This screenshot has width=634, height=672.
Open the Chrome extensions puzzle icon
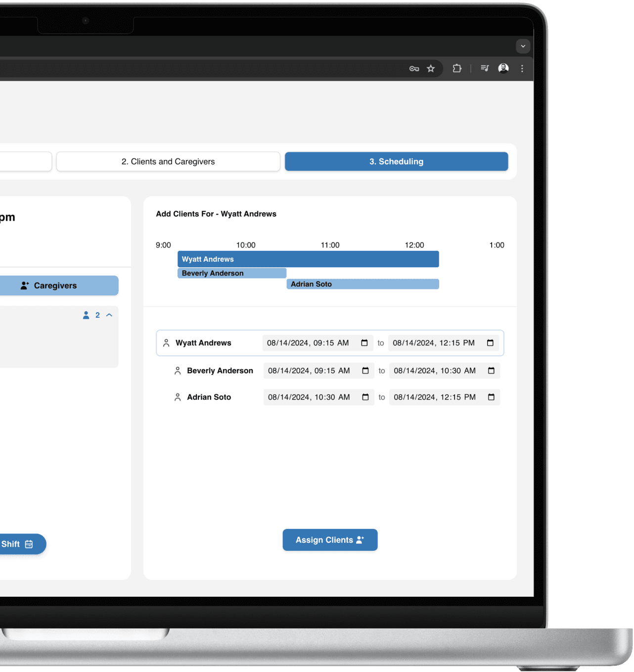[456, 68]
